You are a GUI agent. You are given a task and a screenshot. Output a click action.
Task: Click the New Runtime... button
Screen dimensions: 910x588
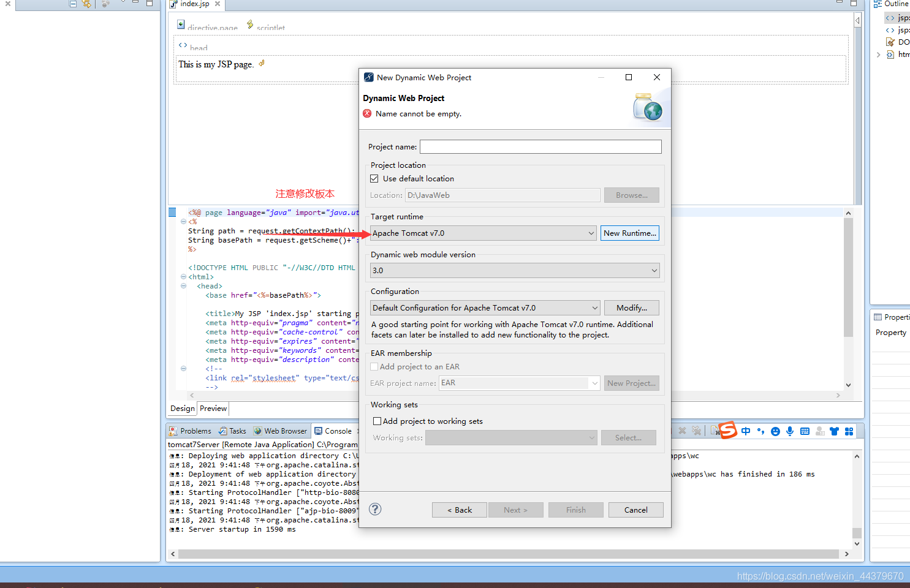630,233
